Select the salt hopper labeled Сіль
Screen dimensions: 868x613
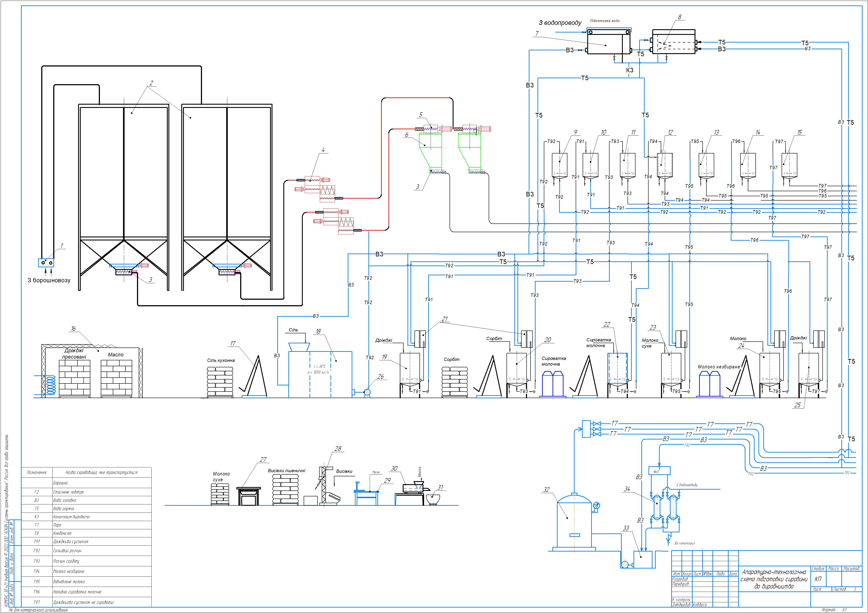pyautogui.click(x=299, y=347)
